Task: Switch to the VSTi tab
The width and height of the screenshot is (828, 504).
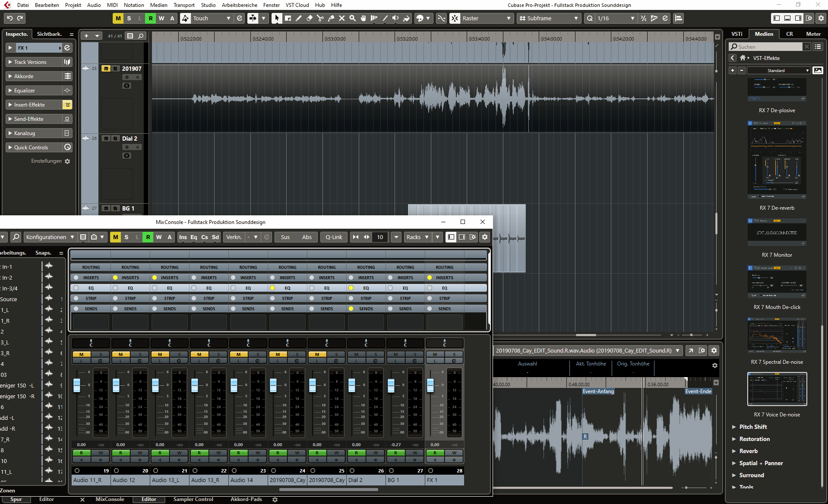Action: (x=736, y=34)
